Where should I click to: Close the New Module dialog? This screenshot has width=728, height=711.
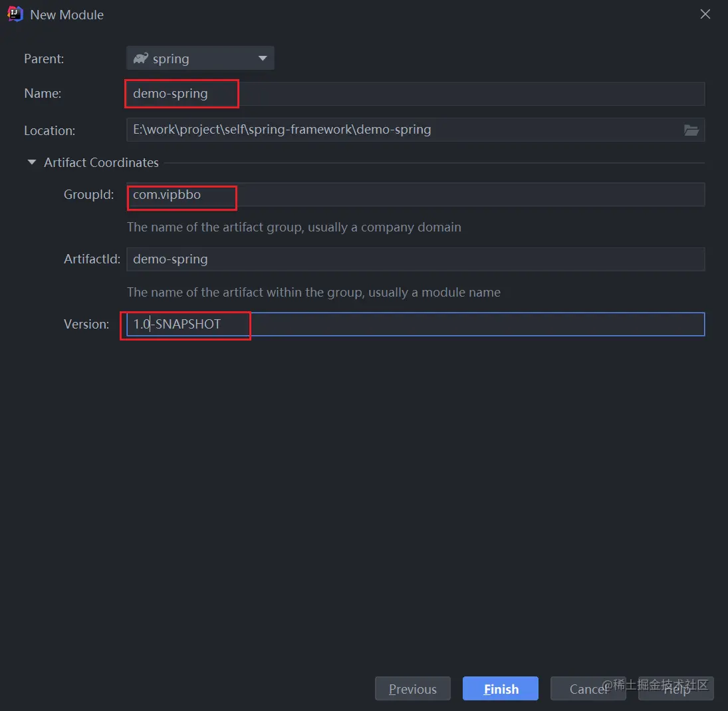pyautogui.click(x=705, y=15)
